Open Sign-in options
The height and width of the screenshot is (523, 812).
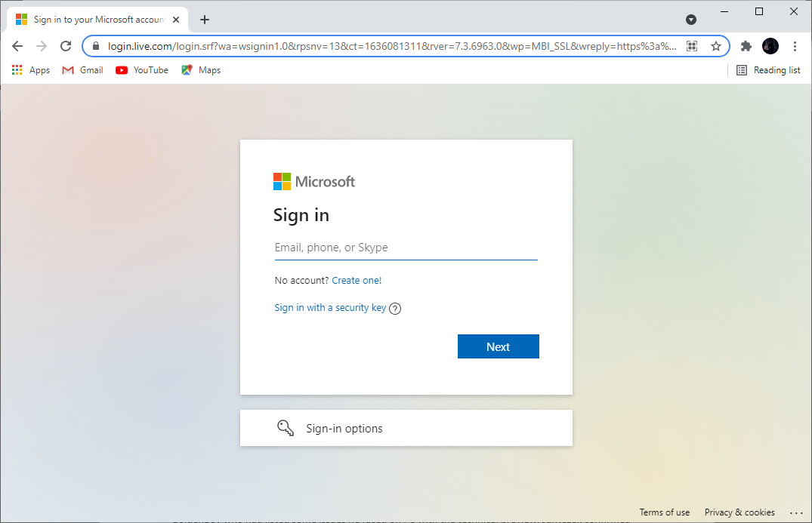tap(406, 428)
